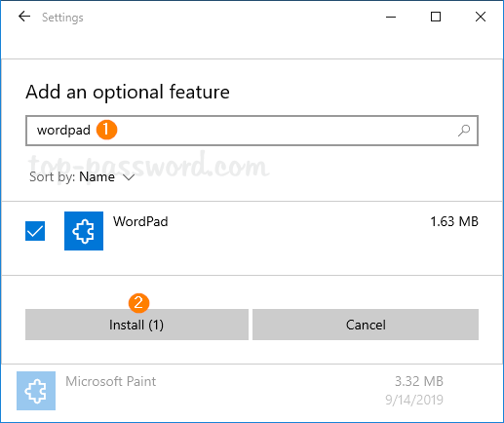Close the Settings window
Image resolution: width=504 pixels, height=423 pixels.
[481, 17]
